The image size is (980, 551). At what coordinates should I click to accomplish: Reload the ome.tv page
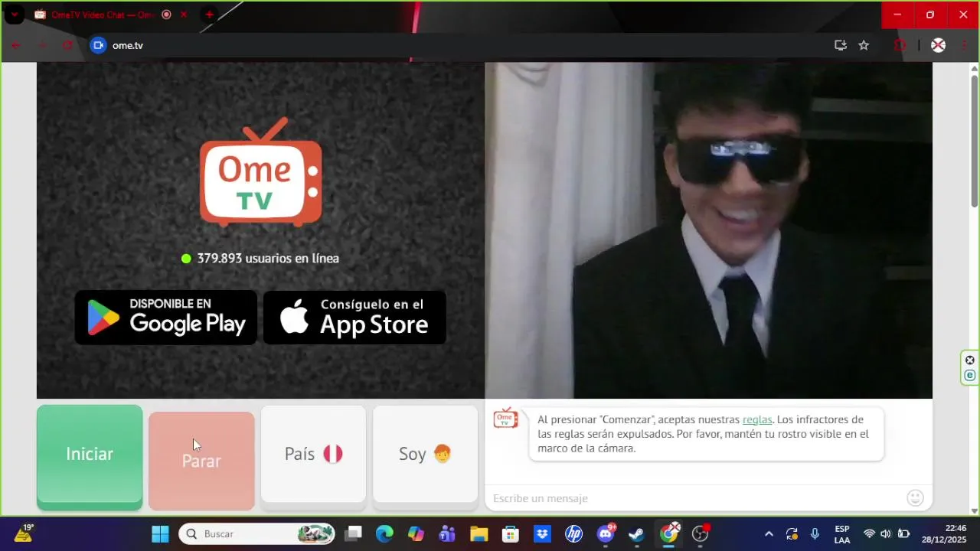click(x=67, y=45)
